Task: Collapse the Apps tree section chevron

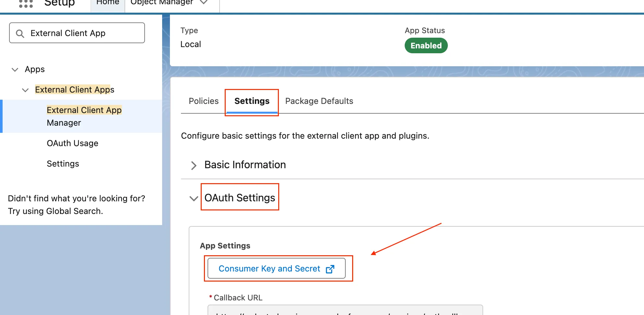Action: tap(15, 69)
